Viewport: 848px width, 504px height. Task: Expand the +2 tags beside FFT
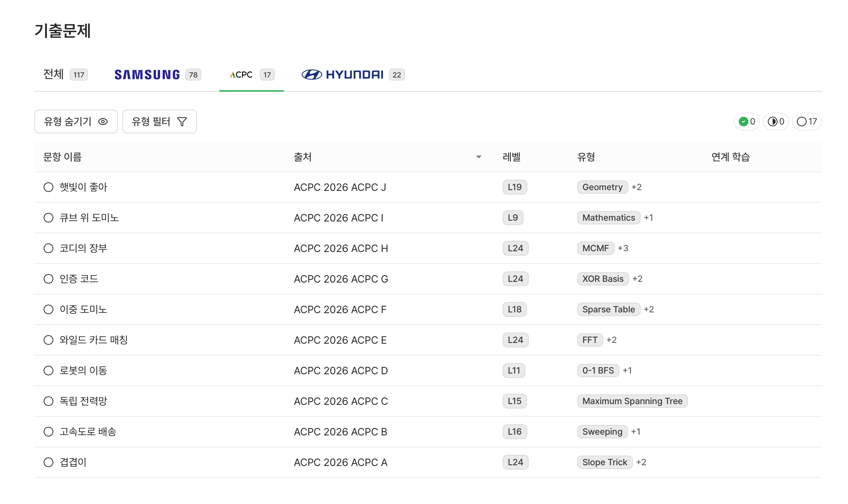pos(612,340)
